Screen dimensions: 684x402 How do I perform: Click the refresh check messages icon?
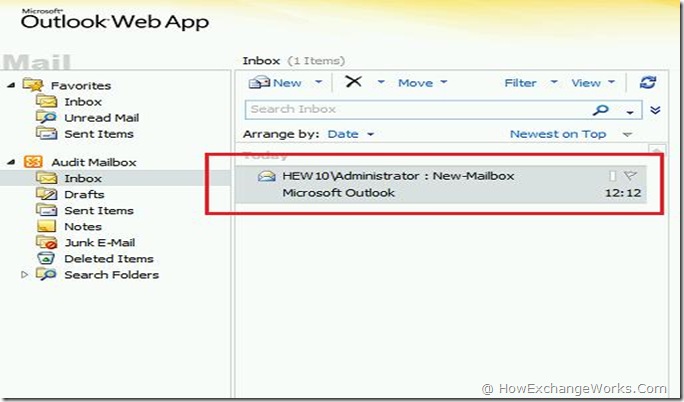click(648, 82)
